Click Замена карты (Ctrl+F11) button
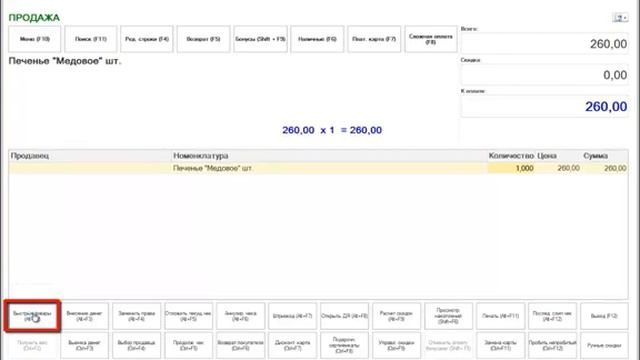This screenshot has height=360, width=640. (x=500, y=345)
